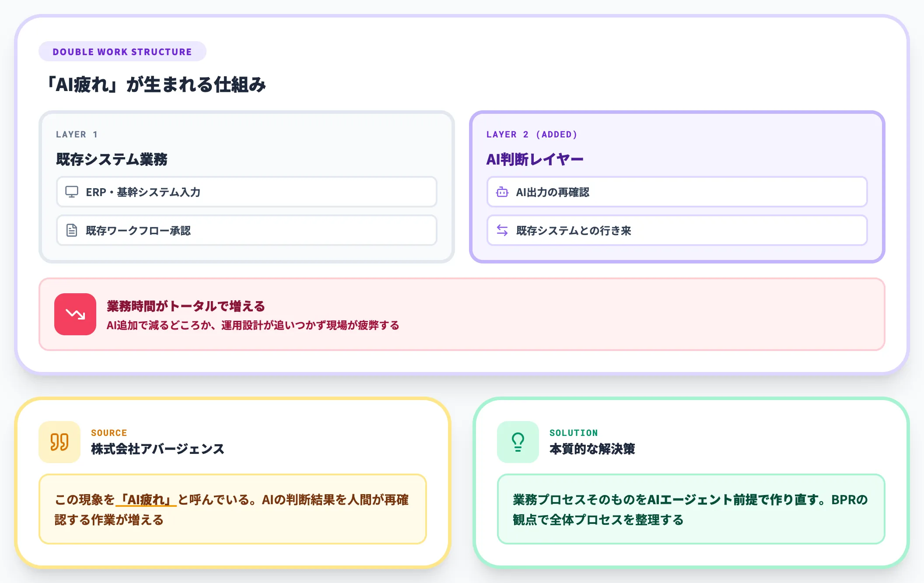
Task: Click the green lightbulb icon
Action: coord(518,442)
